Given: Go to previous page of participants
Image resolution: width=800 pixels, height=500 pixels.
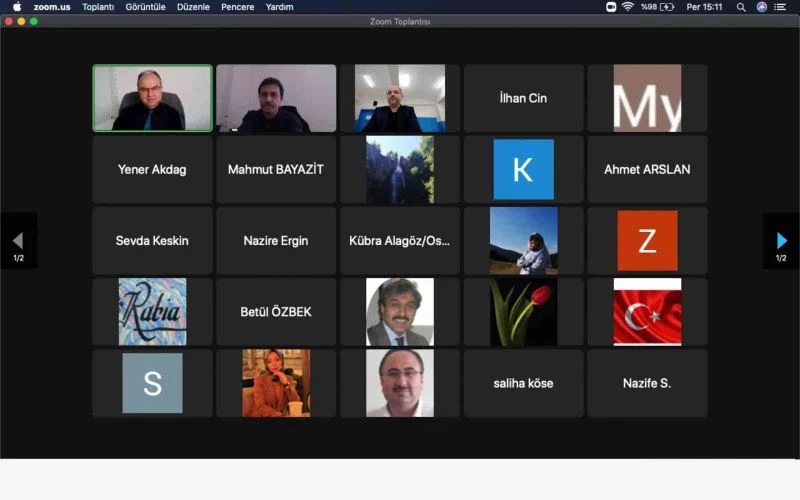Looking at the screenshot, I should click(x=18, y=241).
